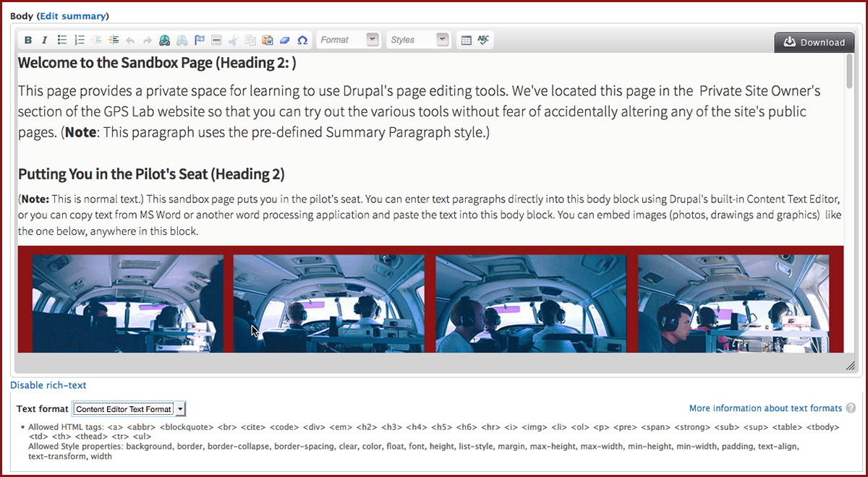The image size is (868, 477).
Task: Click Disable rich-text link
Action: coord(48,385)
